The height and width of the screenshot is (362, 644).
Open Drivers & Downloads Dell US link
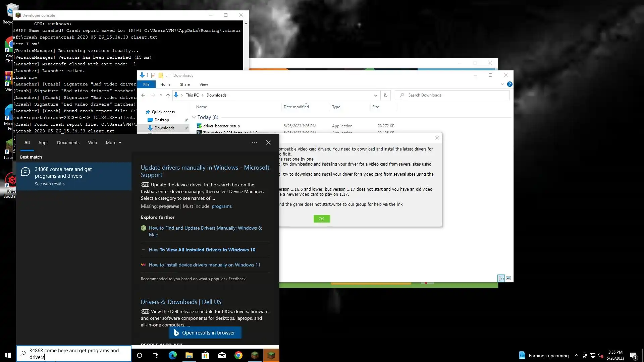181,302
